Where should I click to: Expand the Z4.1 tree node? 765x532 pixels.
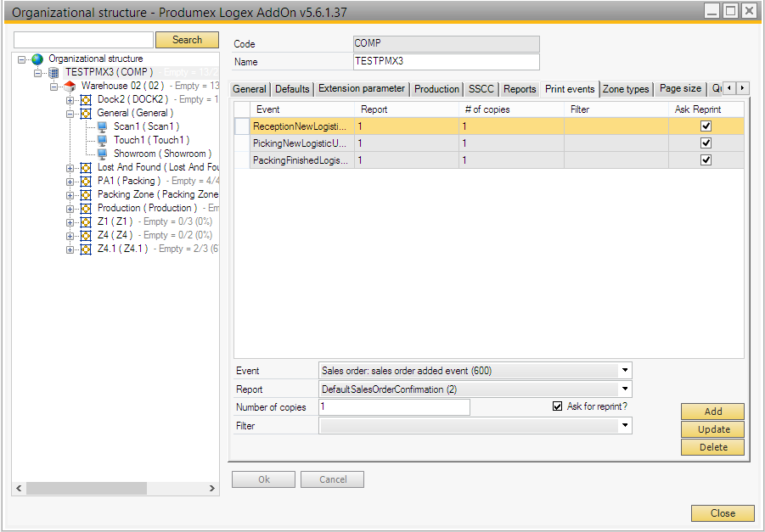tap(70, 249)
